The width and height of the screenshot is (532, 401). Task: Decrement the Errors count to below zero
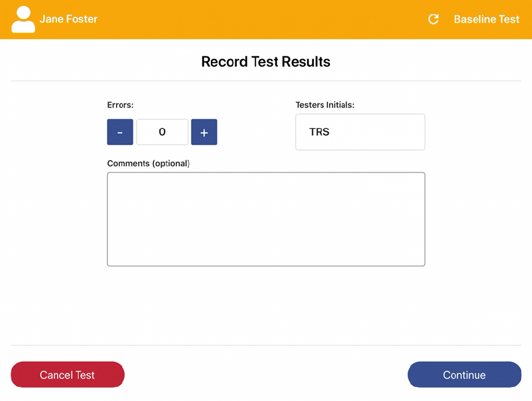tap(120, 132)
